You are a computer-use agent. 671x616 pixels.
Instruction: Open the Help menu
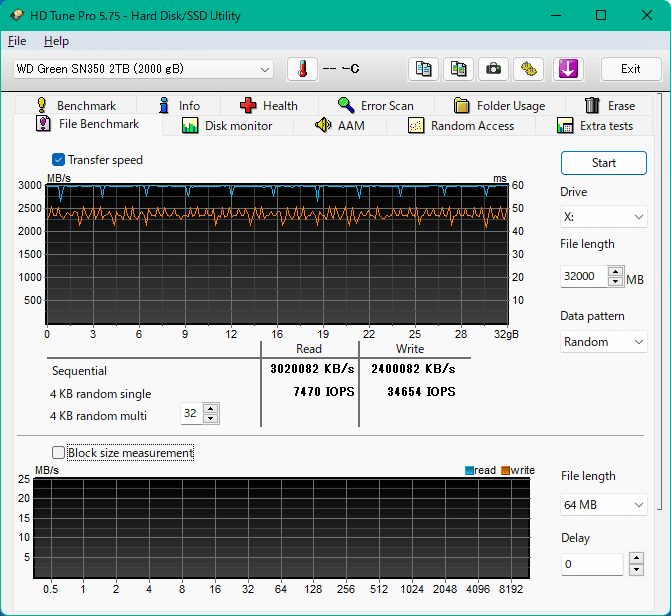56,41
